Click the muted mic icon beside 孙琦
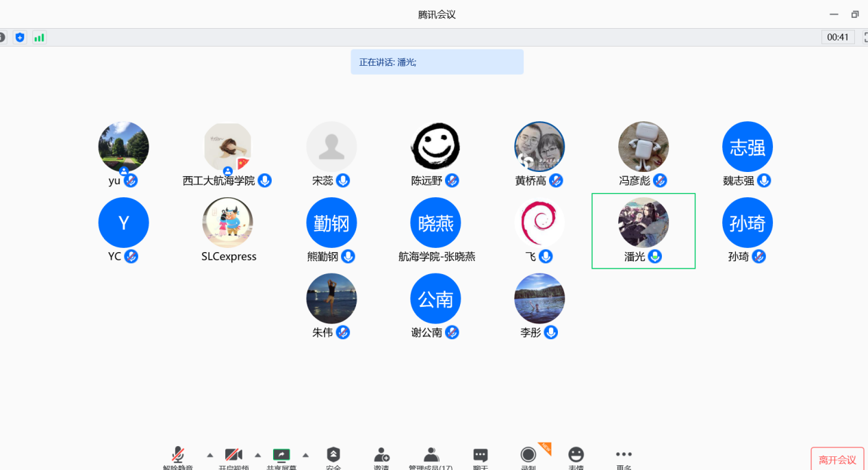The width and height of the screenshot is (868, 470). [x=758, y=256]
